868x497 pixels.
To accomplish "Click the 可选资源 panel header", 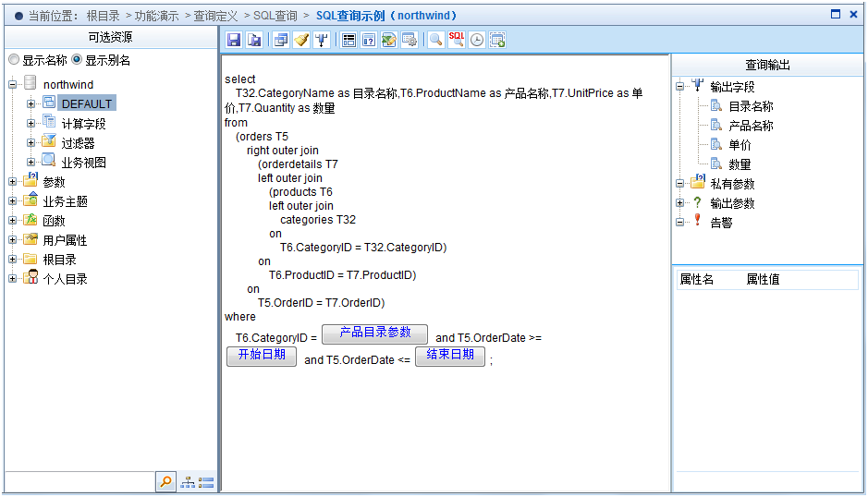I will [x=110, y=37].
